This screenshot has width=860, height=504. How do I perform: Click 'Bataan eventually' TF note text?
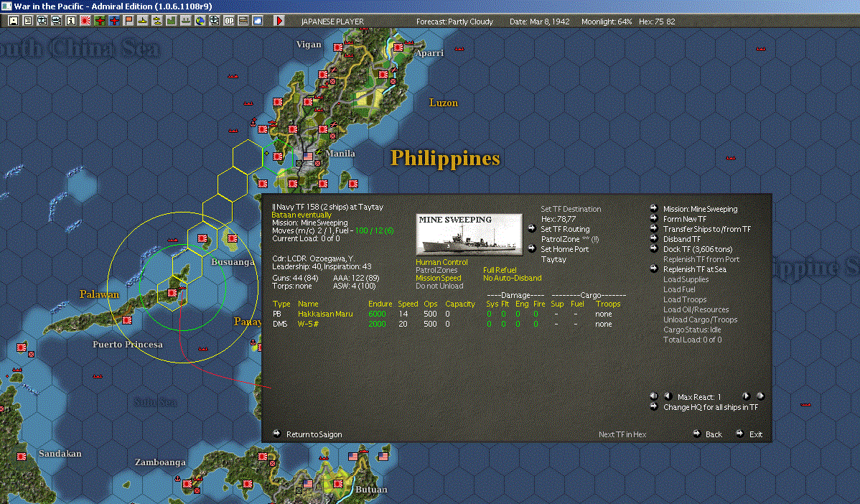tap(301, 215)
